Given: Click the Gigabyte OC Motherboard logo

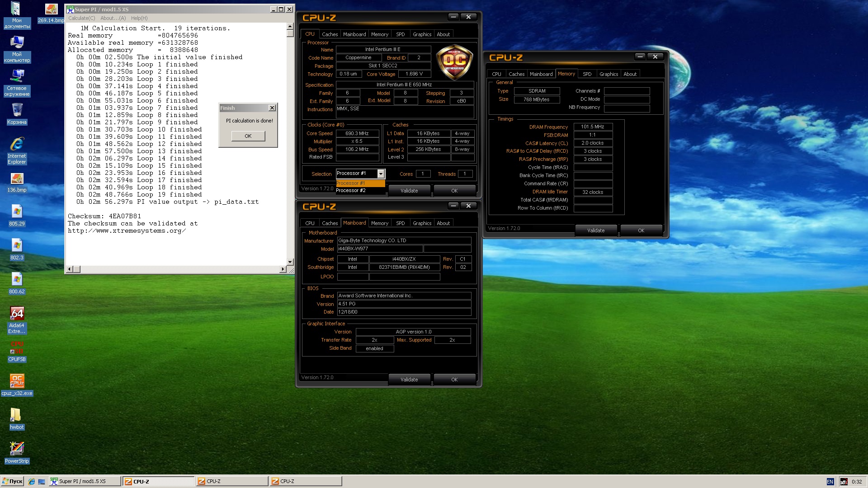Looking at the screenshot, I should [454, 62].
